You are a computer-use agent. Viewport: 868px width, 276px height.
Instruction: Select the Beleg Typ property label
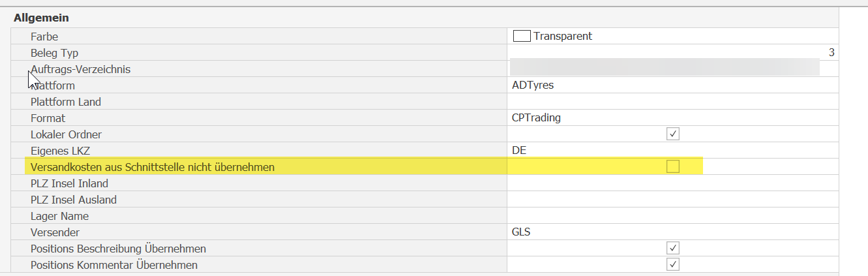click(54, 53)
